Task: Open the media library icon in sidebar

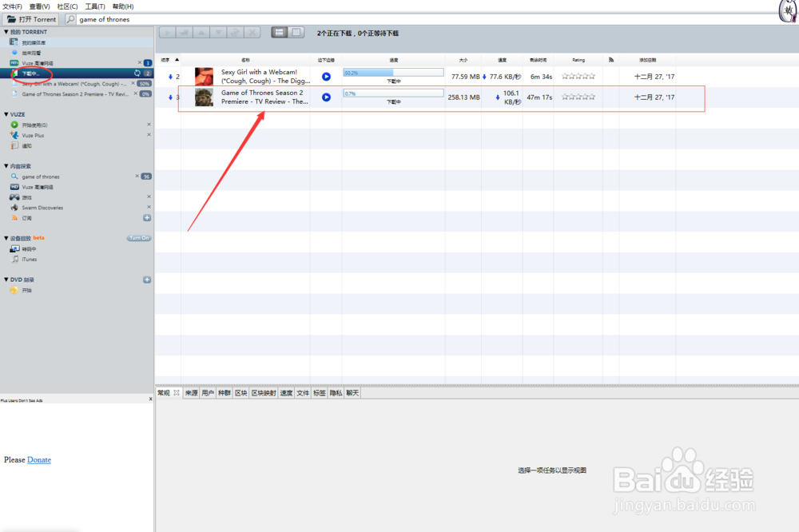Action: point(14,42)
